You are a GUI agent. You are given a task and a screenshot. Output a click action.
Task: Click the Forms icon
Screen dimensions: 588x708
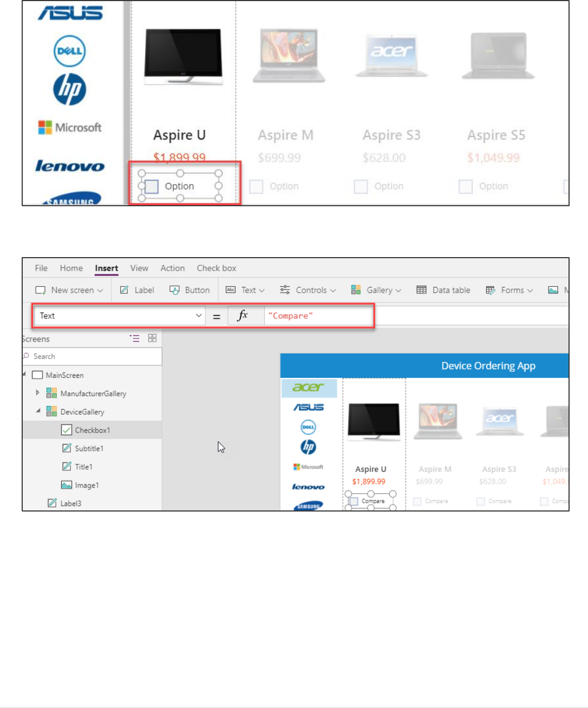tap(491, 290)
